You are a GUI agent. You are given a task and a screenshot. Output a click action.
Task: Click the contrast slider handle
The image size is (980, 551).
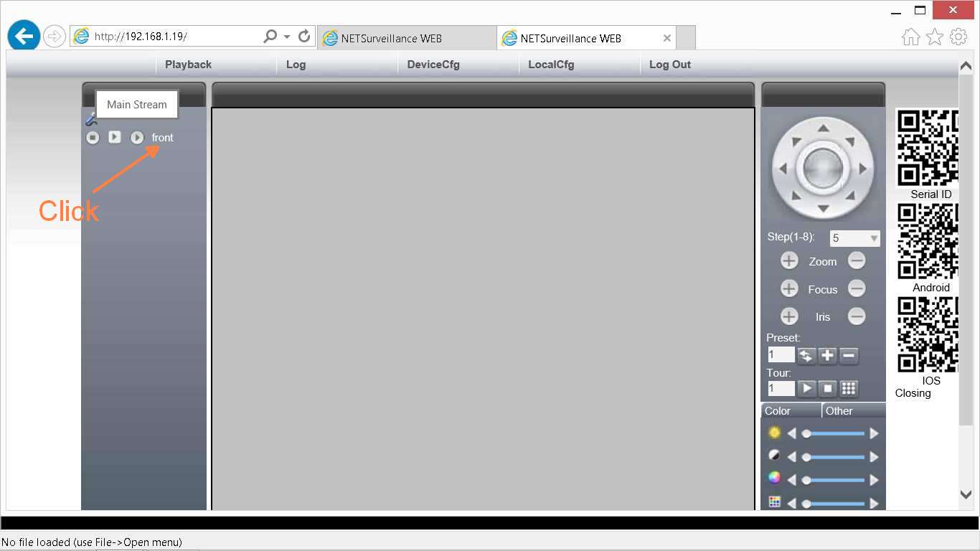coord(806,457)
